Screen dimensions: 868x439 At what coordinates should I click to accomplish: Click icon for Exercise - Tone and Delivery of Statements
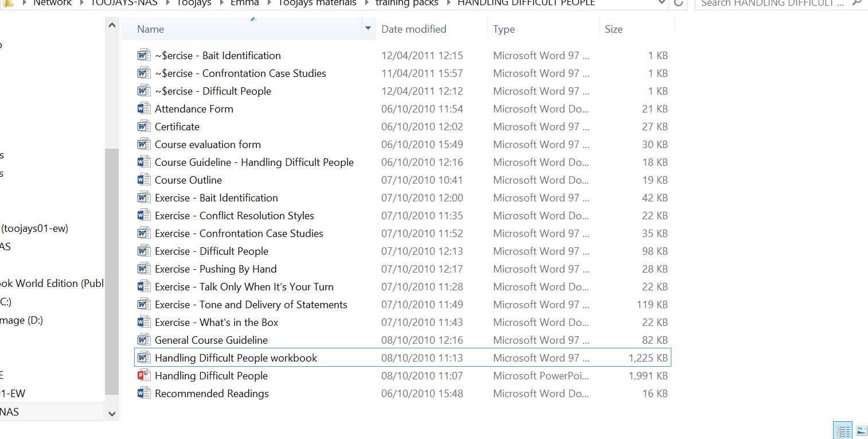pyautogui.click(x=144, y=304)
